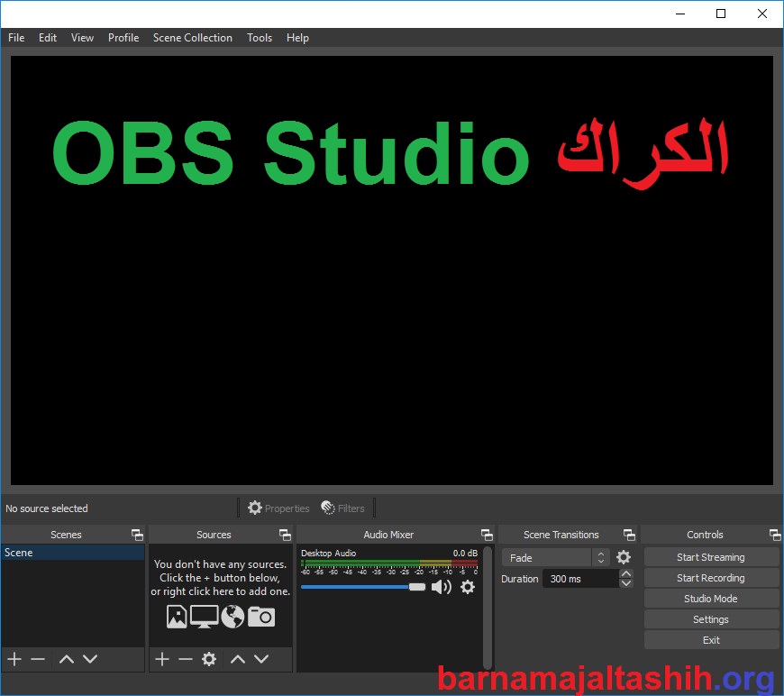Pop out the Scene Transitions dock

tap(630, 535)
